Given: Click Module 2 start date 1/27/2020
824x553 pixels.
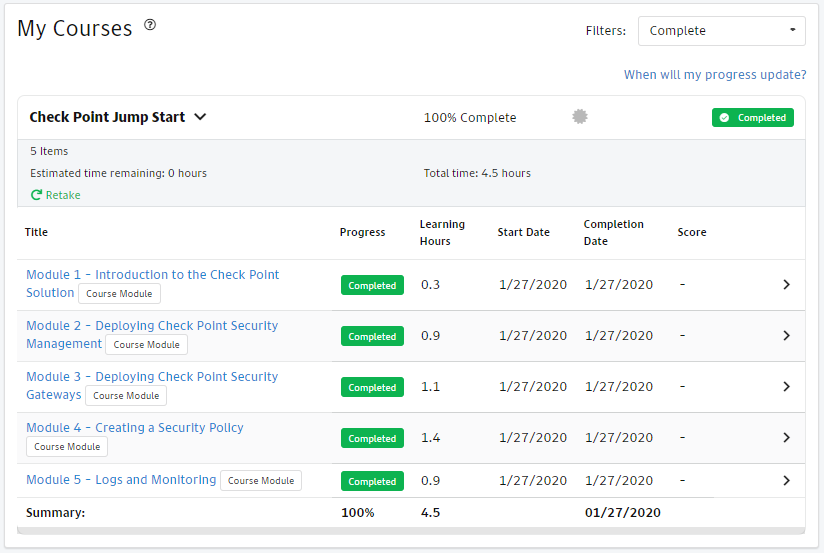Looking at the screenshot, I should pyautogui.click(x=533, y=336).
